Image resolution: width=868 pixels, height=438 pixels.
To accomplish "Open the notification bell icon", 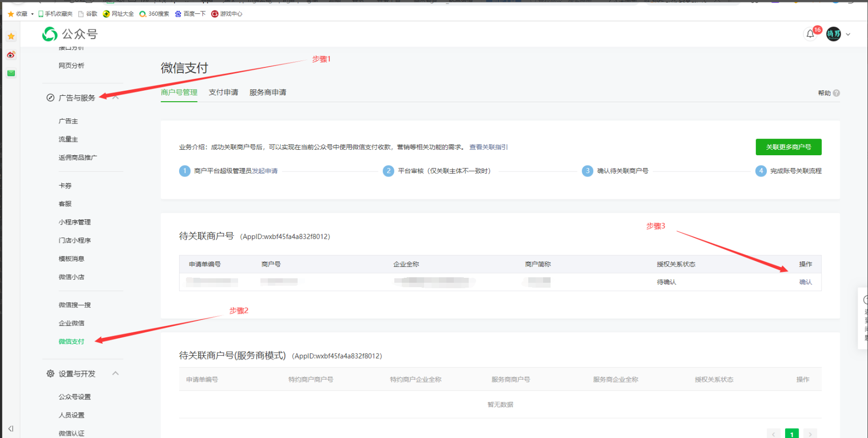I will point(810,34).
